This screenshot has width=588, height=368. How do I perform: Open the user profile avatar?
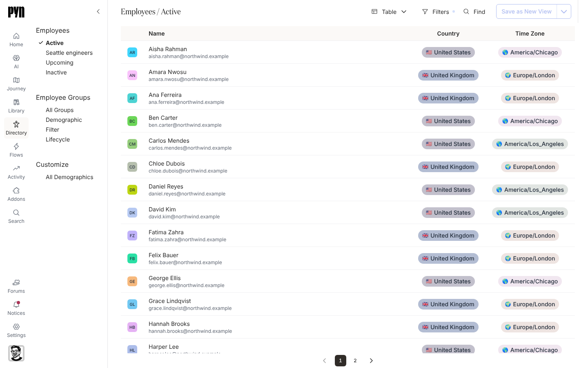pos(16,353)
